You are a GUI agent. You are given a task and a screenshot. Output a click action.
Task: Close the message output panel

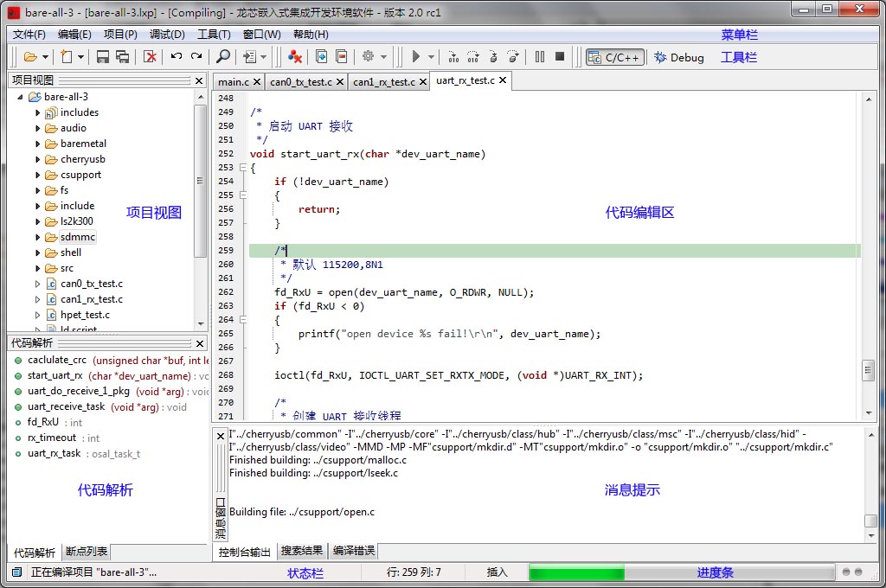pyautogui.click(x=221, y=436)
